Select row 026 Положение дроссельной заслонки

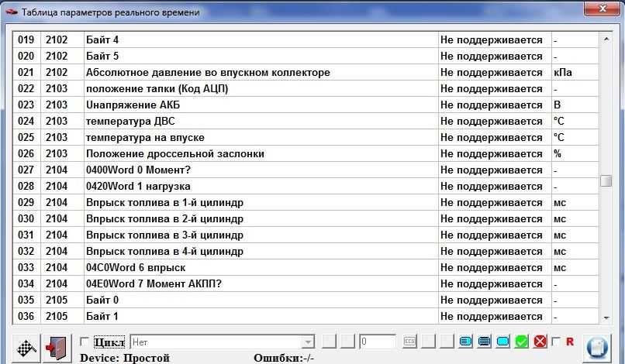(175, 153)
